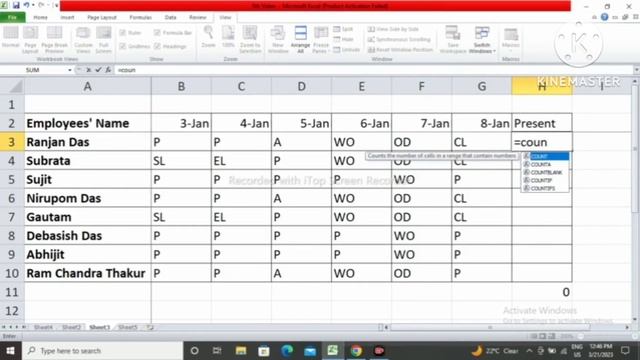Screen dimensions: 640x360
Task: Select COUNTBLANK from the autocomplete list
Action: (546, 172)
